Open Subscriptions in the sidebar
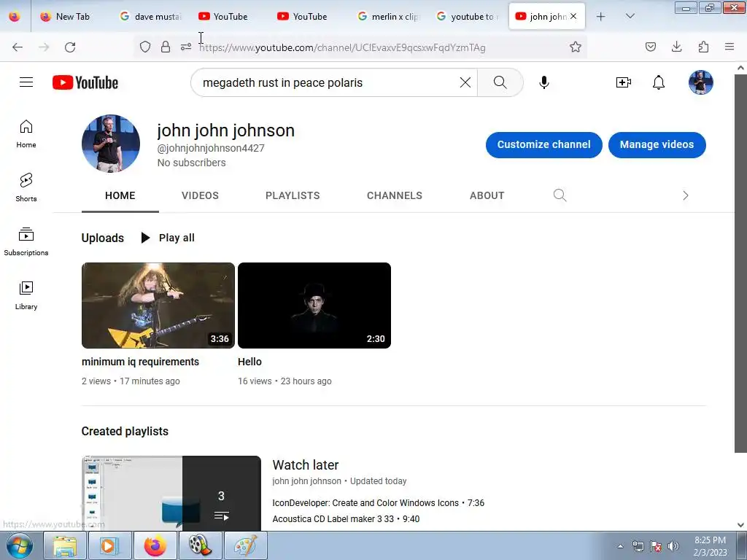This screenshot has width=747, height=560. click(26, 242)
